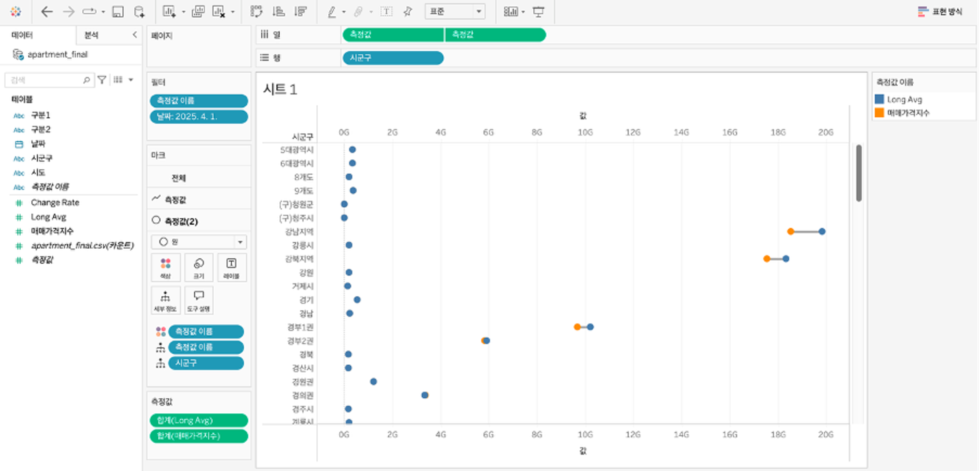Switch to the 분석 tab
Viewport: 980px width, 471px height.
click(91, 35)
